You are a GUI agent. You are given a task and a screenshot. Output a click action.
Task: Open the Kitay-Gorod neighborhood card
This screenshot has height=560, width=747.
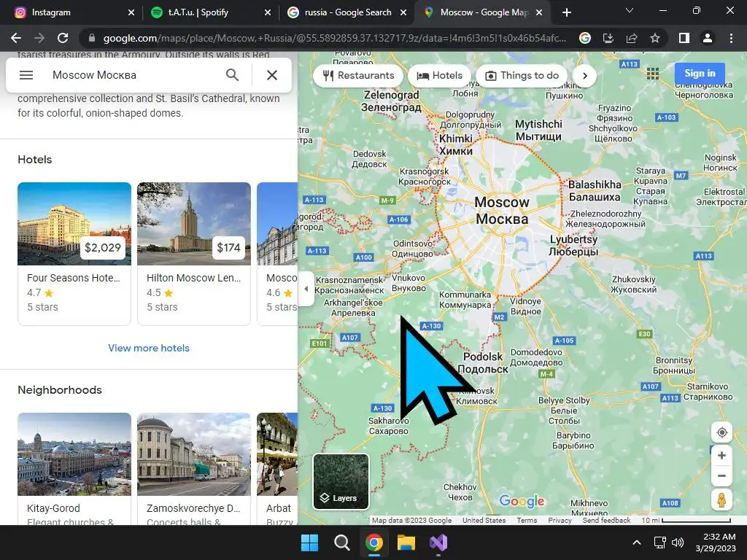coord(74,469)
